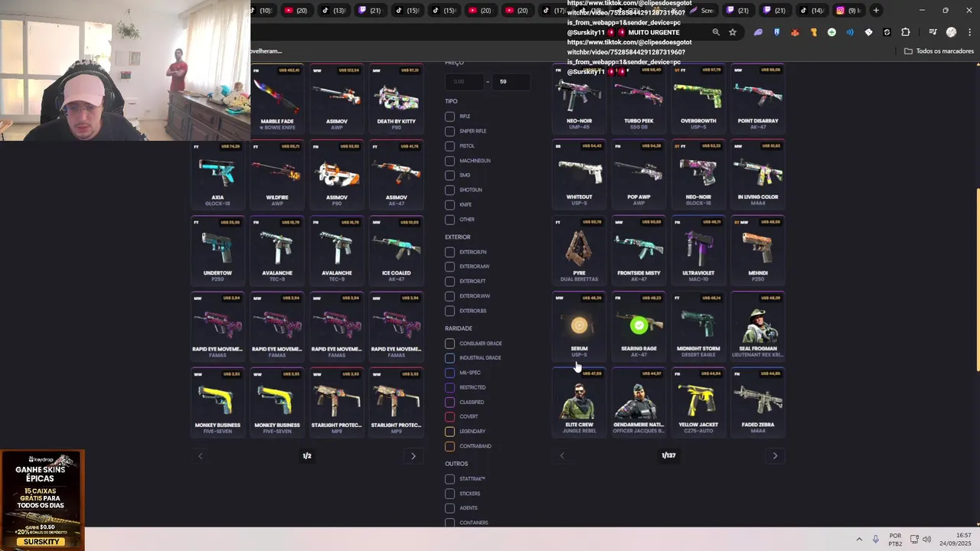Check the Sniper Rifle type filter
Viewport: 980px width, 551px height.
point(449,131)
